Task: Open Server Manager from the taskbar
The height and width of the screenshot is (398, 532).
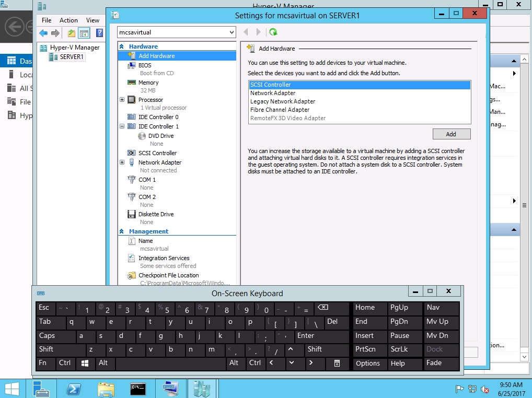Action: tap(41, 389)
